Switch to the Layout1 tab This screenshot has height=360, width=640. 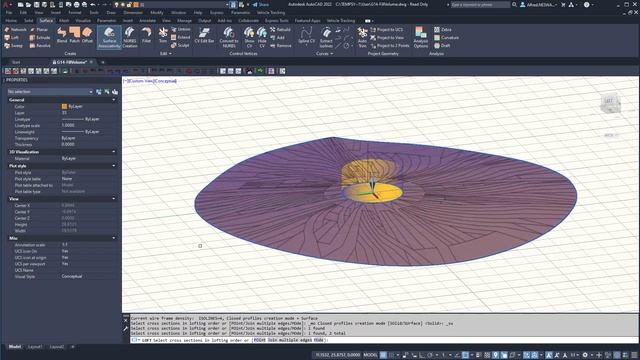tap(35, 347)
